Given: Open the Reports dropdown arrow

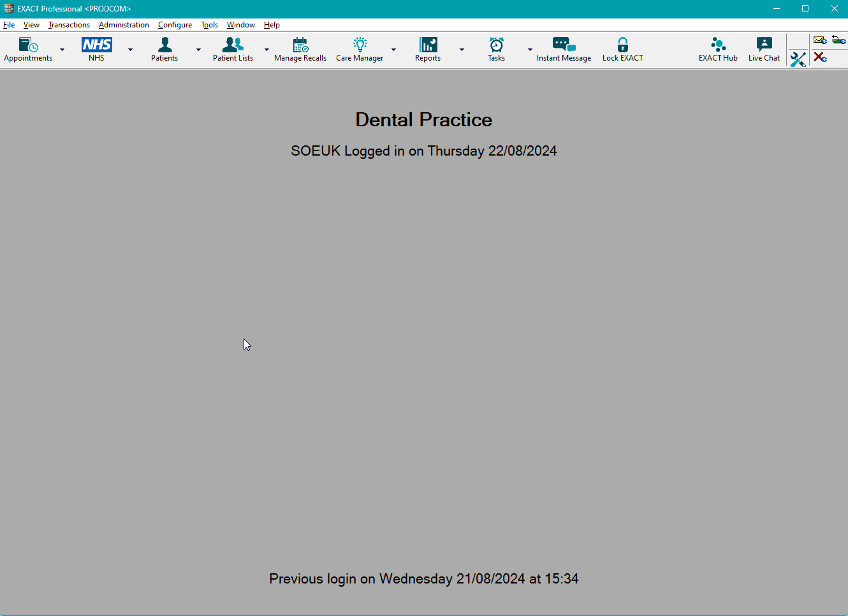Looking at the screenshot, I should point(462,49).
